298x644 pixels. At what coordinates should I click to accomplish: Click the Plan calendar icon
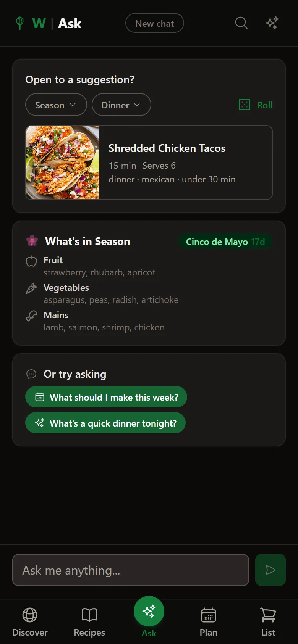coord(209,615)
